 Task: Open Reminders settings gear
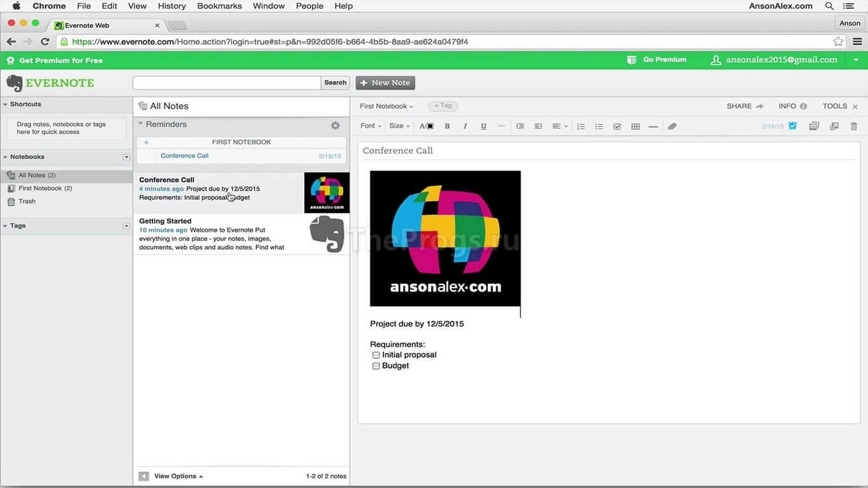[336, 126]
